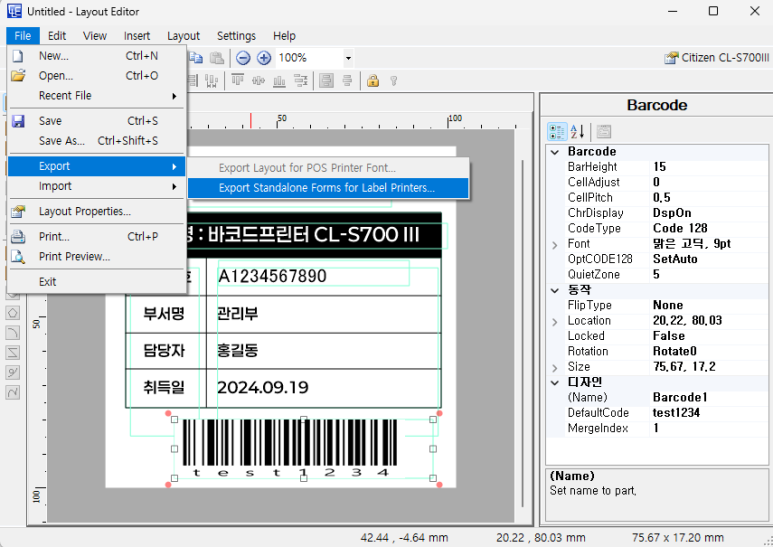Open the Recent File submenu
773x547 pixels.
[97, 96]
